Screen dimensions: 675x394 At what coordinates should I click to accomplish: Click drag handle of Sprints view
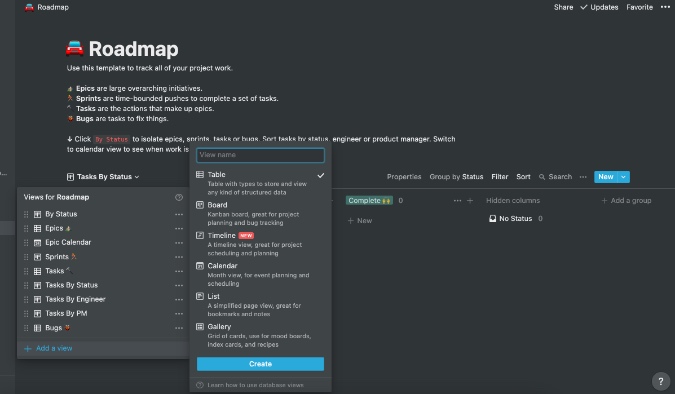26,257
